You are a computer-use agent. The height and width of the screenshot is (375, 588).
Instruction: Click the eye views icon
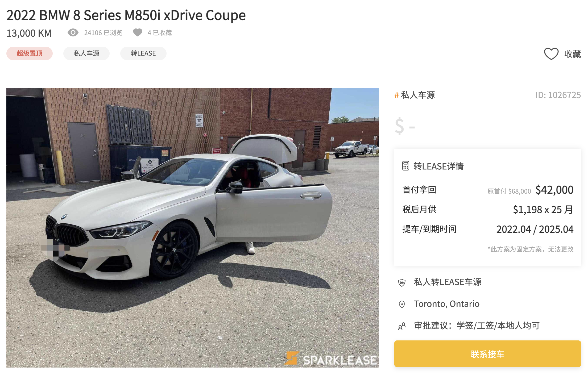pos(73,32)
